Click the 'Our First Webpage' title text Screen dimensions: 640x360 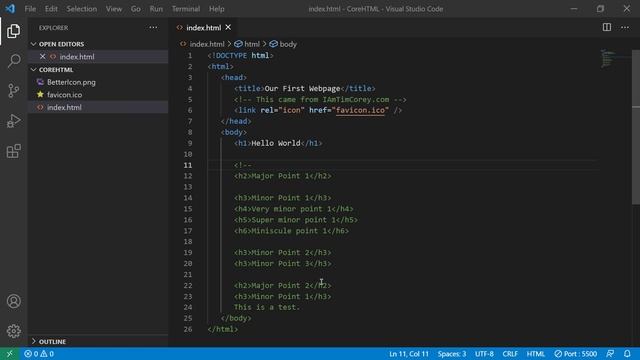coord(302,89)
